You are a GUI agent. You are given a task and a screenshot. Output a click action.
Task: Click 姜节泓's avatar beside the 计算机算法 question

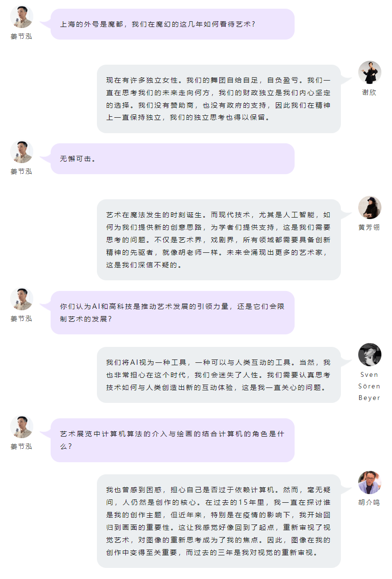[x=21, y=427]
